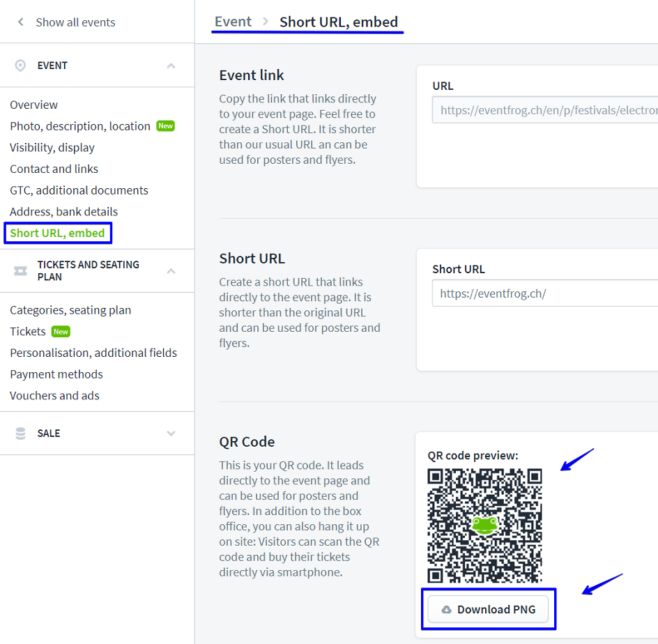Screen dimensions: 658x644
Task: Open GTC, additional documents
Action: coord(79,190)
